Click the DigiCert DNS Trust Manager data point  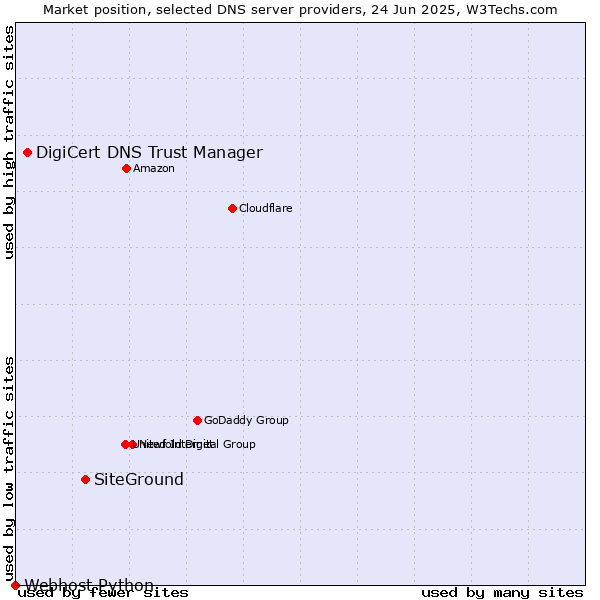[x=28, y=153]
